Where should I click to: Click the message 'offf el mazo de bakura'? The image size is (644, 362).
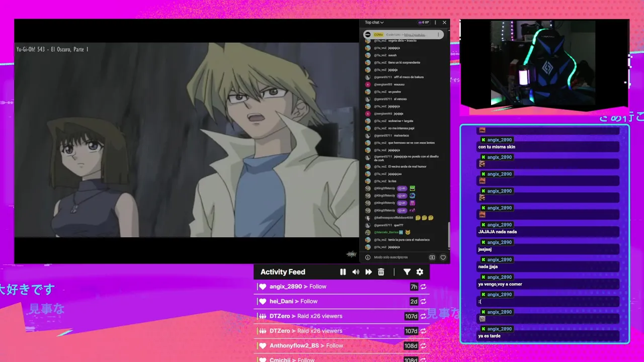click(409, 77)
